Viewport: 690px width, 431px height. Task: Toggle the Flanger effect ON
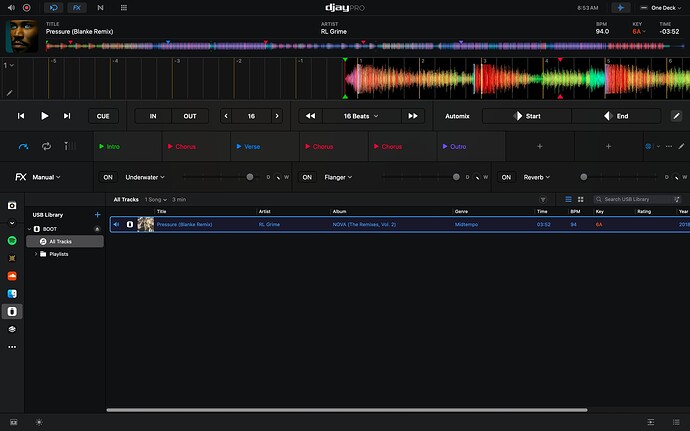[307, 177]
